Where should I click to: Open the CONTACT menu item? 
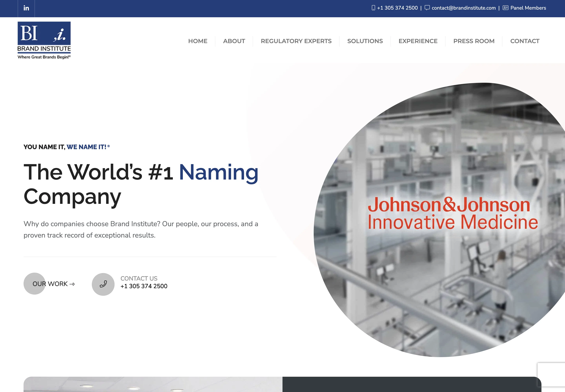(525, 41)
